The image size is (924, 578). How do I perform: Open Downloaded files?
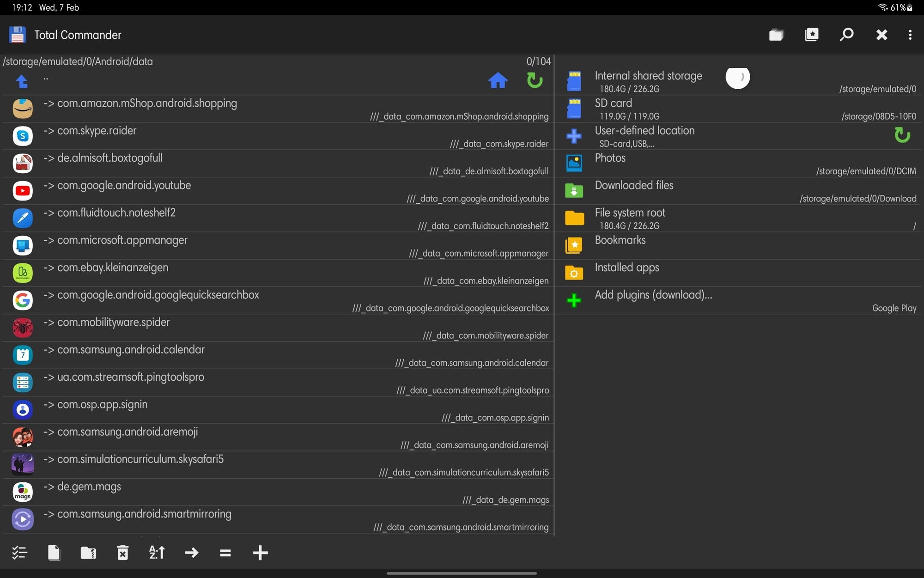coord(738,191)
